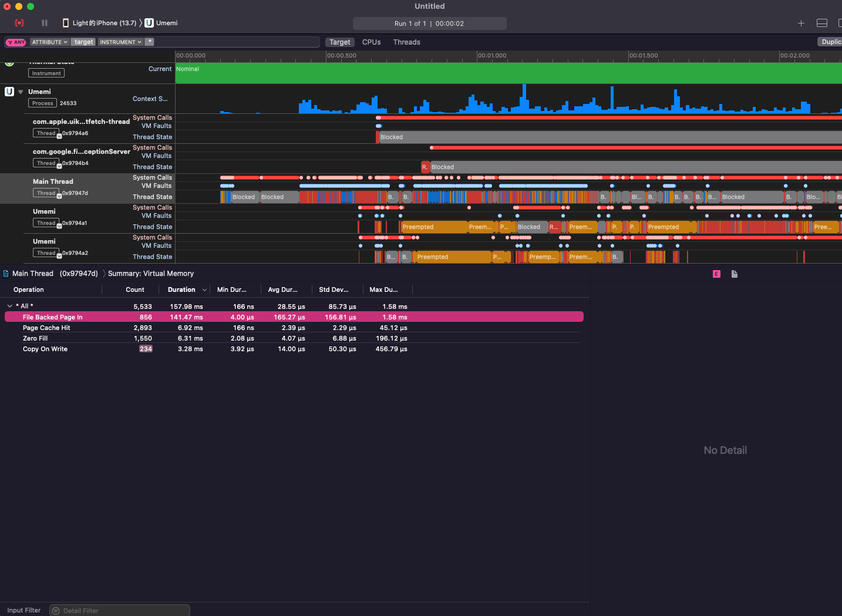
Task: Click the pink E extended detail icon
Action: (716, 274)
